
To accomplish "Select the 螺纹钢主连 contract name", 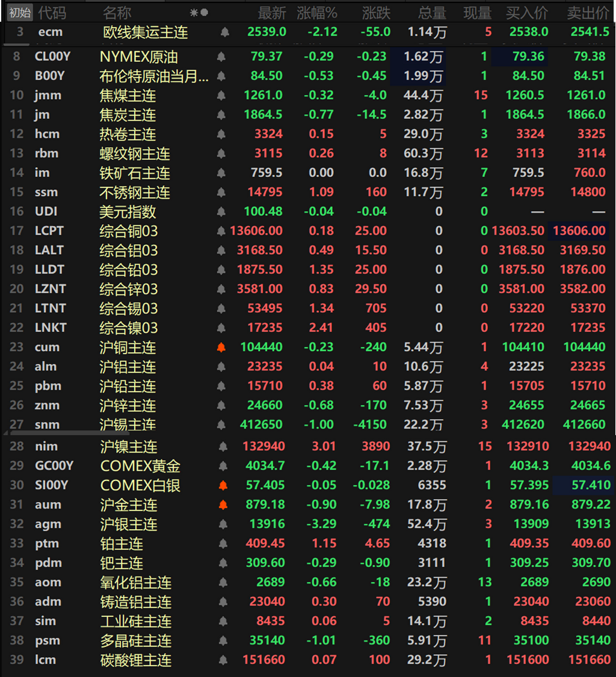I will point(135,154).
